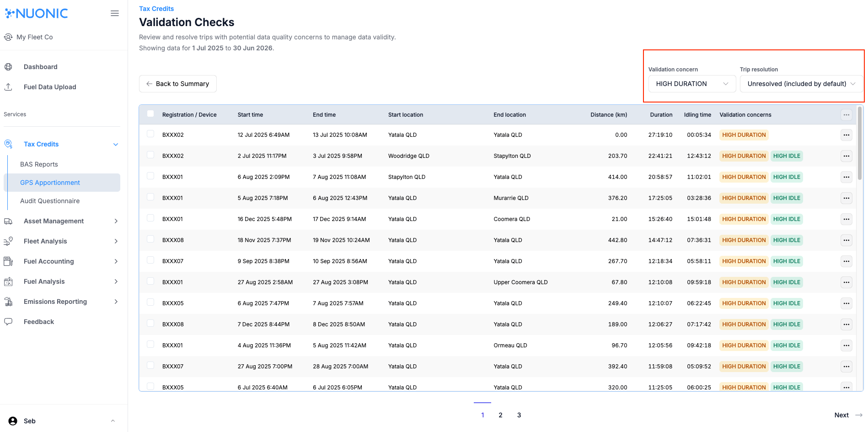
Task: Sort by Duration column header
Action: [x=661, y=115]
